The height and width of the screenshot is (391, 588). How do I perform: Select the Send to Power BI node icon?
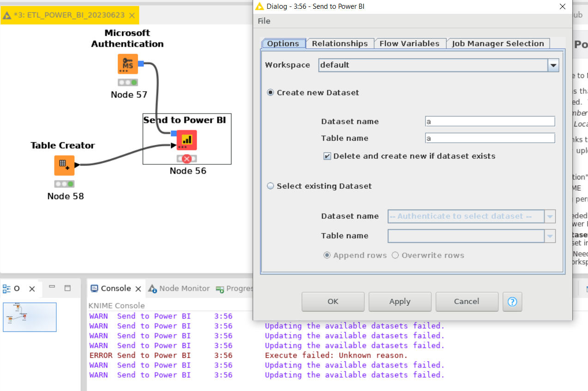187,140
